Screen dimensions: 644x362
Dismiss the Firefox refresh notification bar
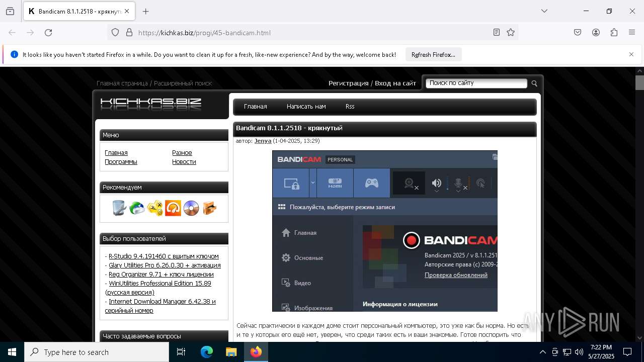click(631, 54)
